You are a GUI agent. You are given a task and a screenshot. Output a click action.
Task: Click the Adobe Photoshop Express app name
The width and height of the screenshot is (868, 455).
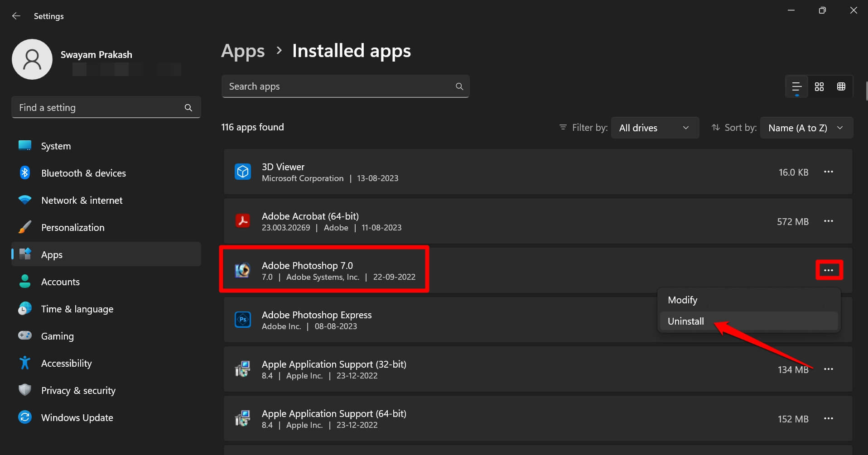(317, 315)
